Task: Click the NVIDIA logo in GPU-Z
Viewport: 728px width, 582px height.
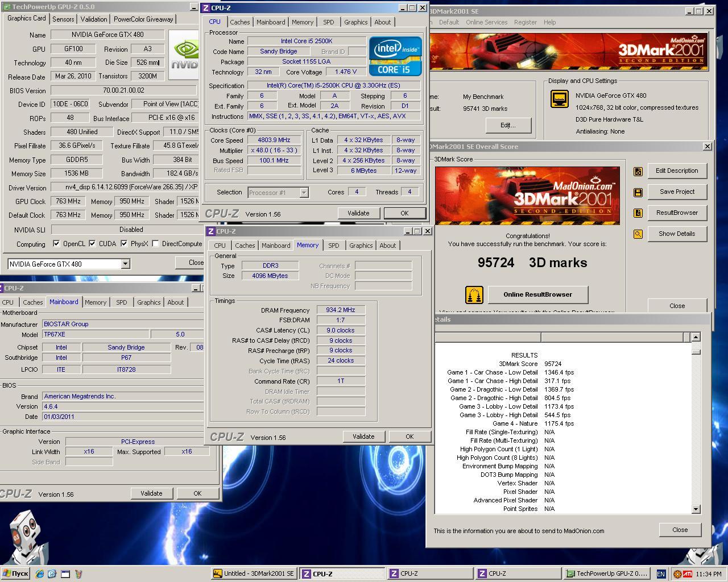Action: click(184, 56)
